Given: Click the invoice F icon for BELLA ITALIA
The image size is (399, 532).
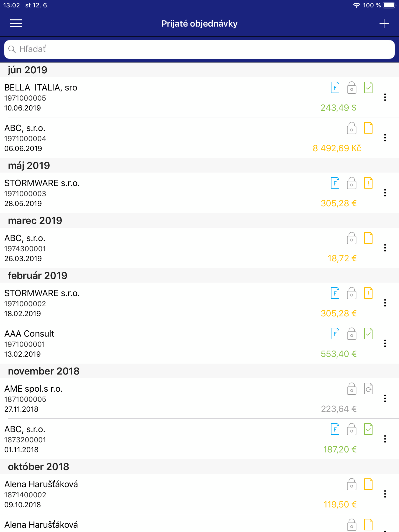Looking at the screenshot, I should click(335, 88).
